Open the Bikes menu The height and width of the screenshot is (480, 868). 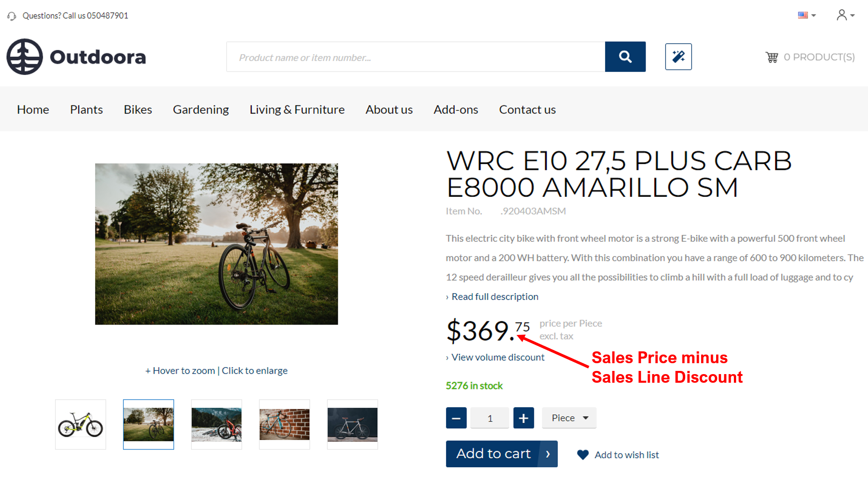pyautogui.click(x=138, y=110)
